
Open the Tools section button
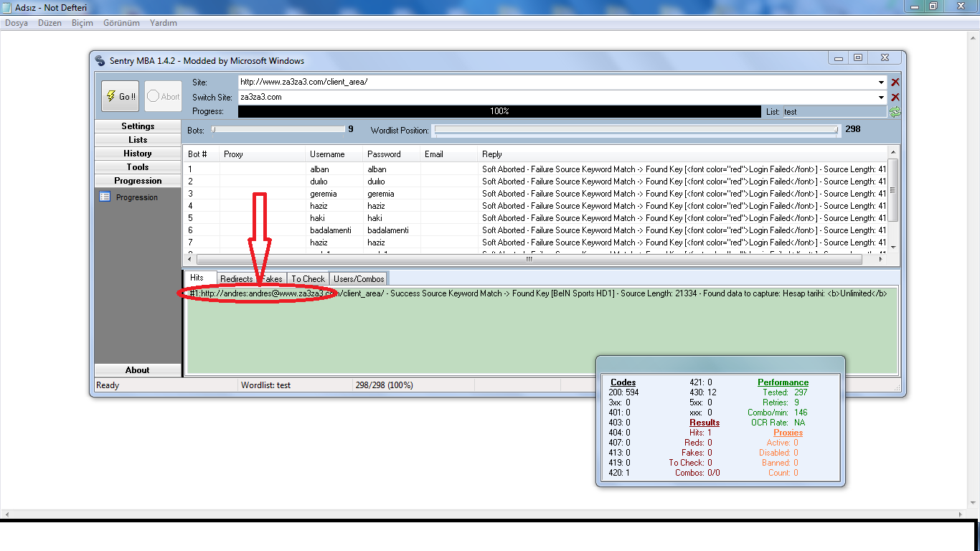click(x=138, y=167)
